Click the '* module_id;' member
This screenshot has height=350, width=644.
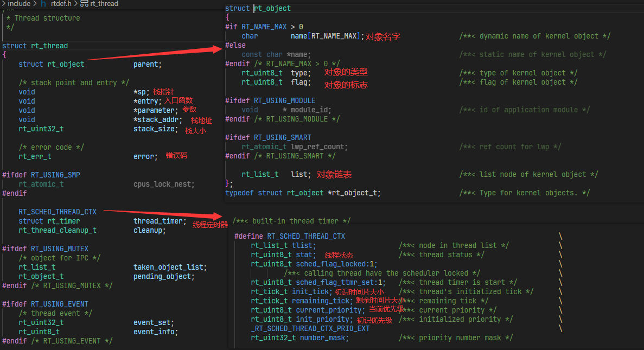[x=307, y=110]
